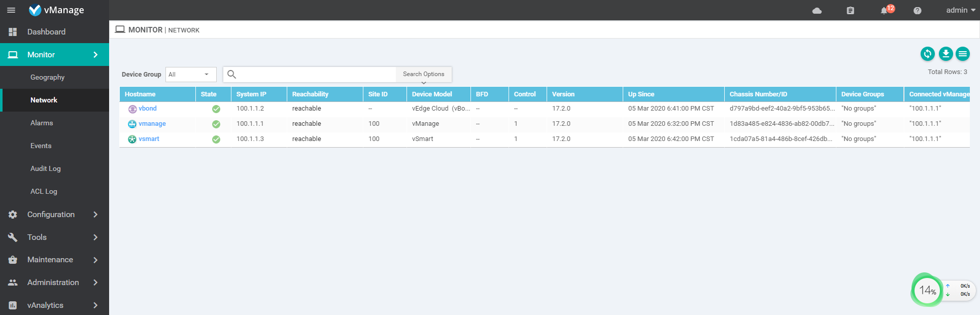Click the MONITOR breadcrumb title
This screenshot has width=980, height=315.
tap(145, 30)
